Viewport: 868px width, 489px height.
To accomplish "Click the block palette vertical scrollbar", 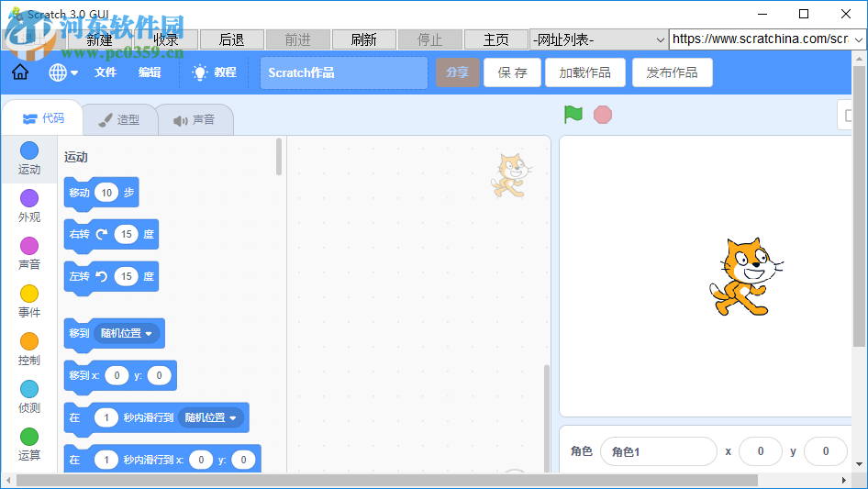I will click(278, 157).
